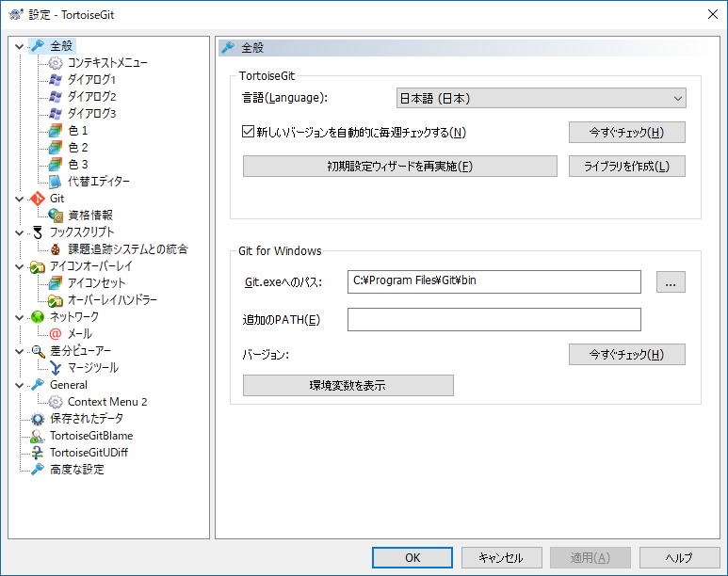Image resolution: width=728 pixels, height=576 pixels.
Task: Select アイコンセット in the settings tree
Action: coord(96,283)
